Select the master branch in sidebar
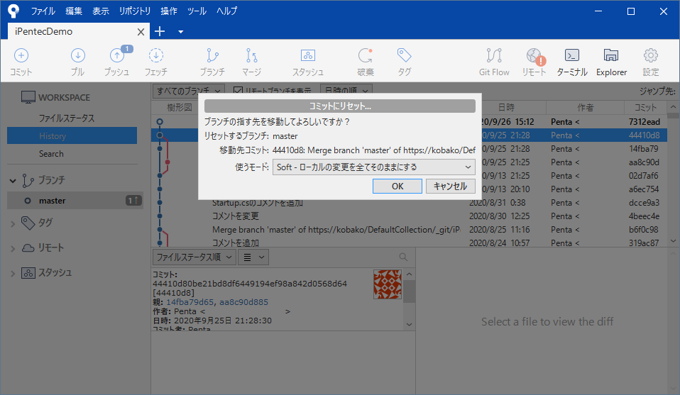This screenshot has width=680, height=395. 75,201
